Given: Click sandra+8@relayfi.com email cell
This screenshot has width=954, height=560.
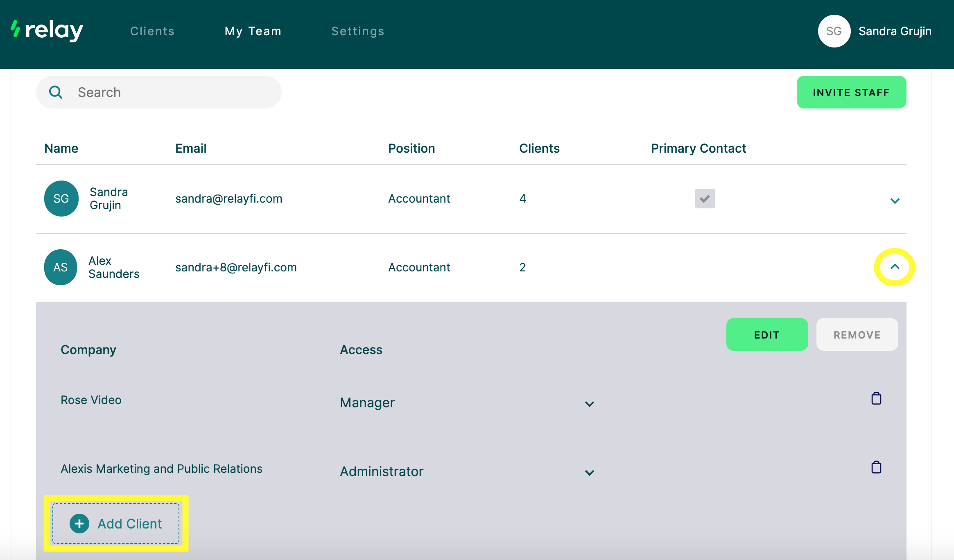Looking at the screenshot, I should (236, 267).
